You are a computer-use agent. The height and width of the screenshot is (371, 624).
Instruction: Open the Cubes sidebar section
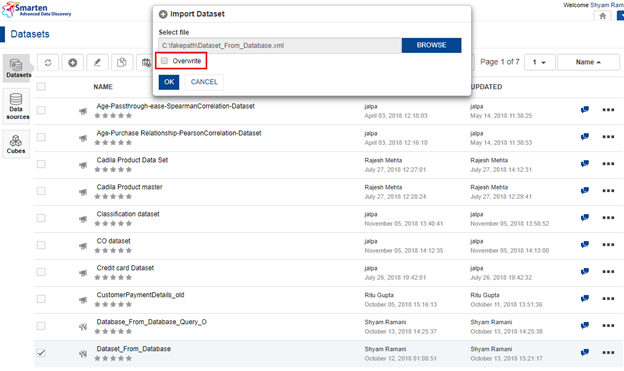pyautogui.click(x=16, y=144)
